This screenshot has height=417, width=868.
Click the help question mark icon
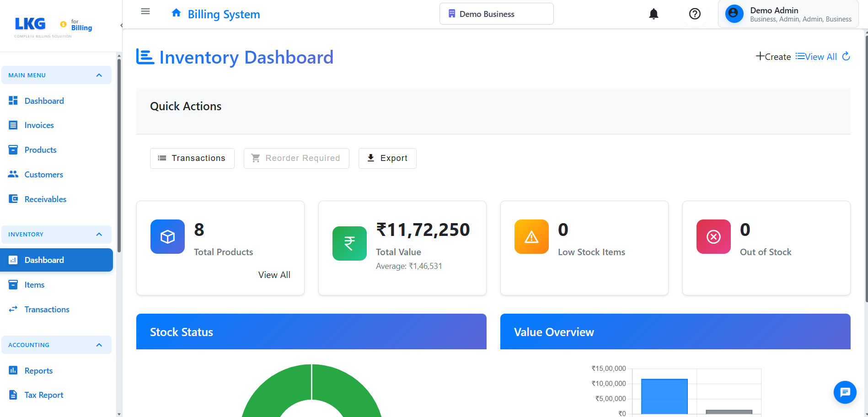point(695,14)
